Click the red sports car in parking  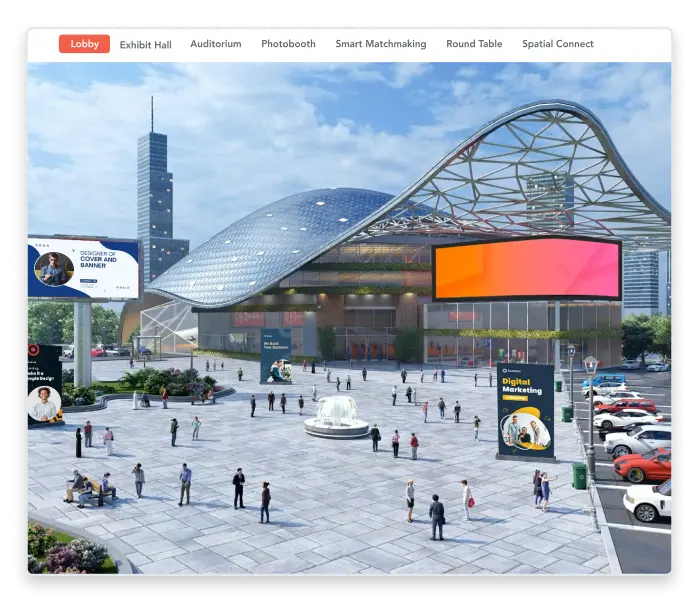pos(643,464)
